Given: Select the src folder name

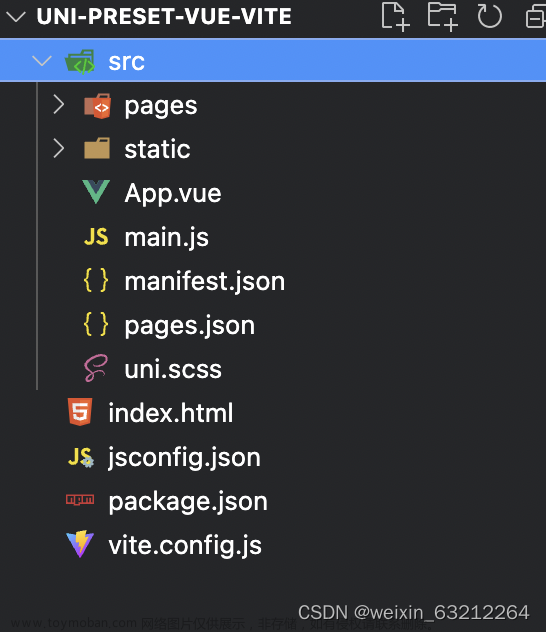Looking at the screenshot, I should coord(127,62).
